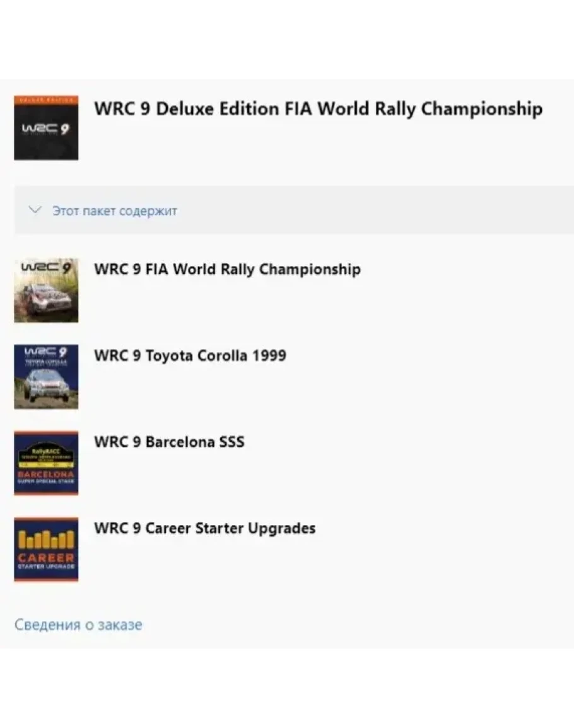
Task: Open 'WRC 9 Deluxe Edition FIA World Rally Championship' title
Action: (x=319, y=109)
